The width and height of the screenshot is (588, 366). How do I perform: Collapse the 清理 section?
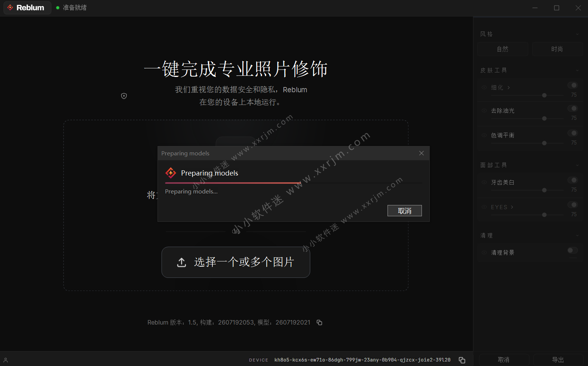point(578,235)
